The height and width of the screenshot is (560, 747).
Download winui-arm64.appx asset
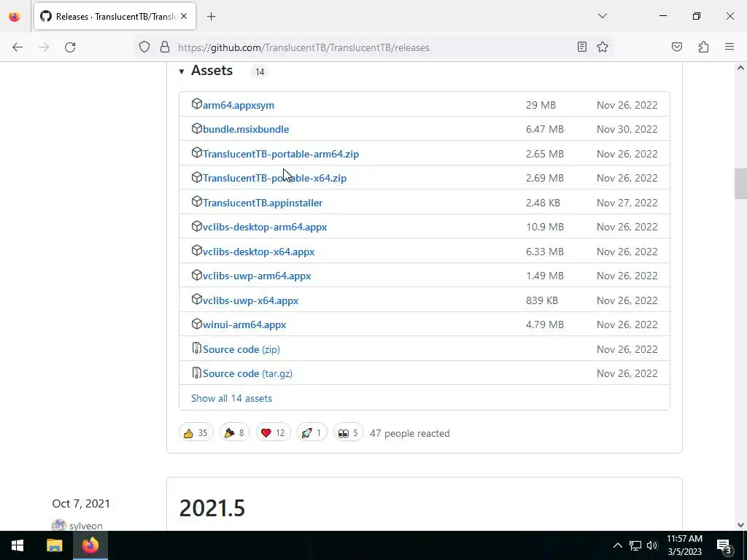244,324
